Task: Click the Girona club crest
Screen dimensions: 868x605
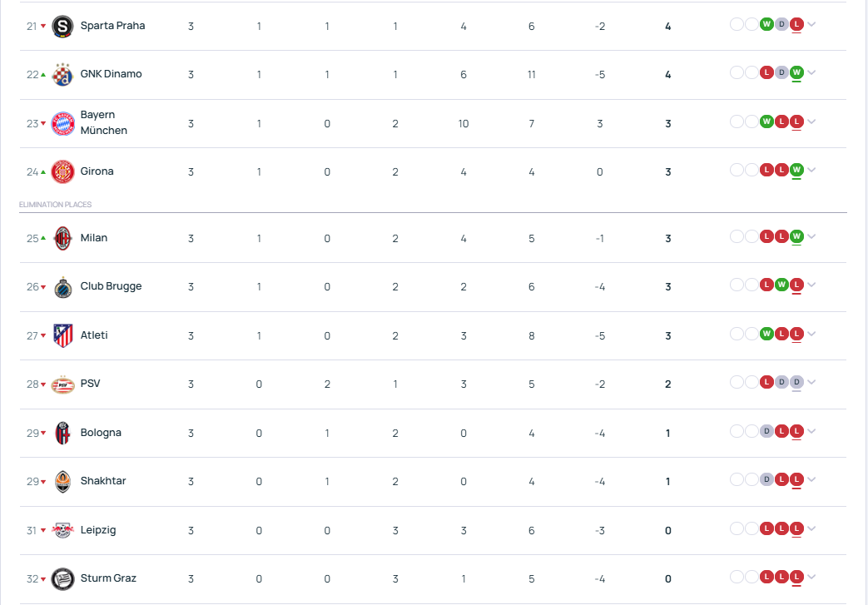Action: [x=62, y=171]
